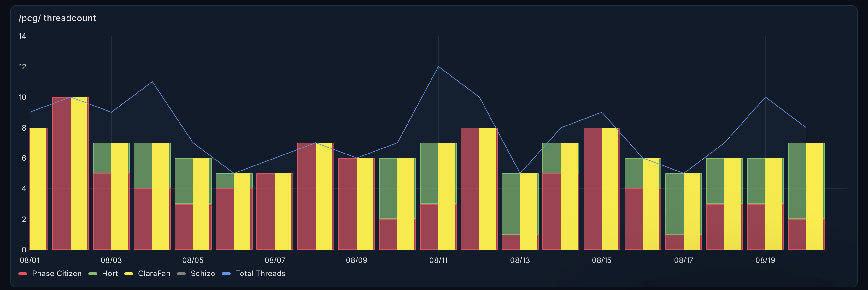Toggle the Hort series label in legend
Image resolution: width=868 pixels, height=290 pixels.
click(x=110, y=274)
